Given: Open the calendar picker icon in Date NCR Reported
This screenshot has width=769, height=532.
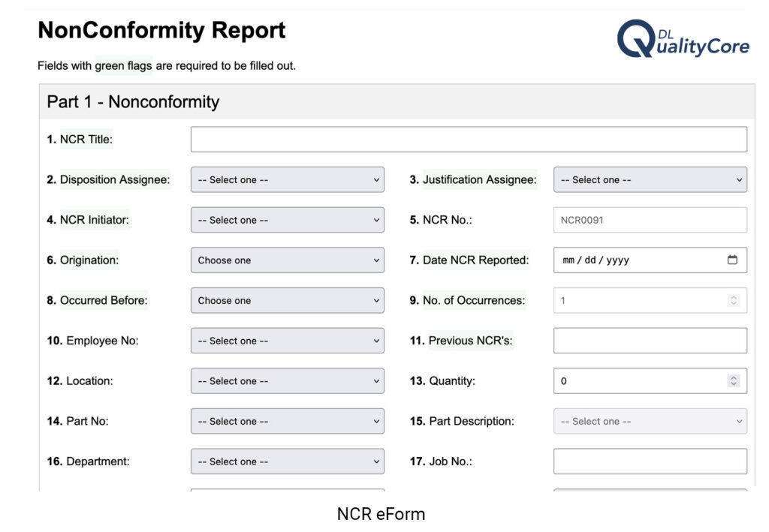Looking at the screenshot, I should [x=732, y=260].
